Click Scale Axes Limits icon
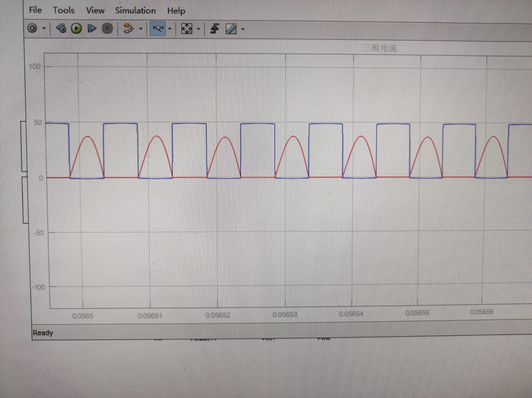Image resolution: width=532 pixels, height=398 pixels. click(x=186, y=29)
